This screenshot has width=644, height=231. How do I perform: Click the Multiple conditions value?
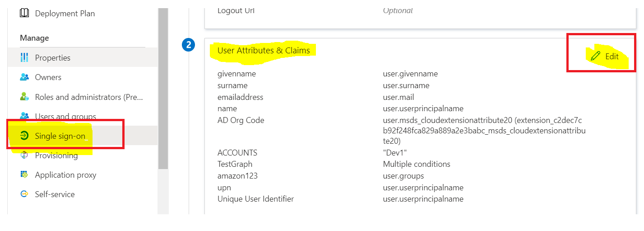click(x=417, y=164)
